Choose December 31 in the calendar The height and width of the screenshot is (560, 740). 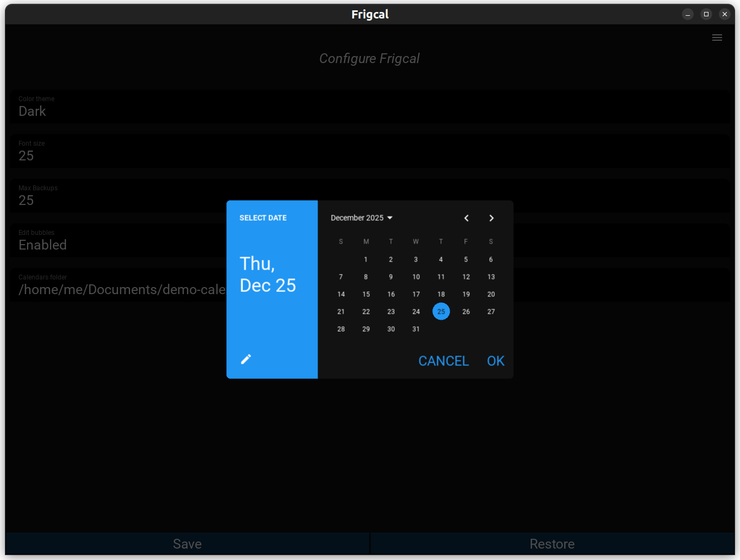(x=416, y=329)
